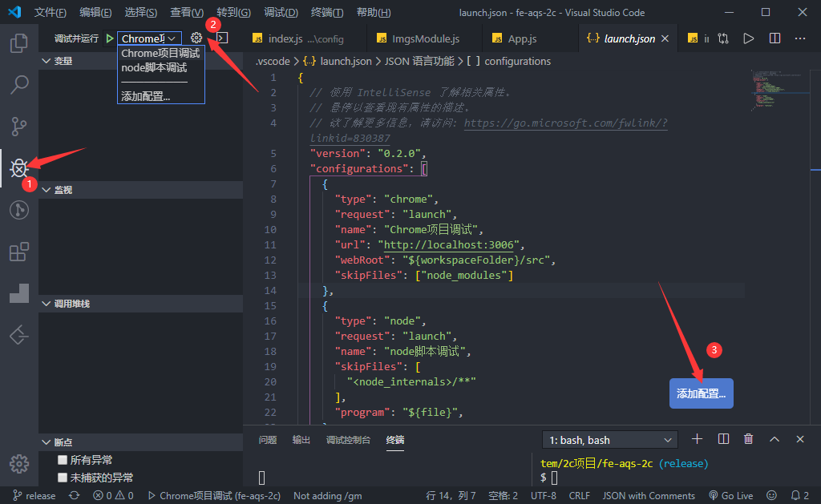Open launch.json via the debug gear icon
Image resolution: width=821 pixels, height=504 pixels.
pos(196,38)
